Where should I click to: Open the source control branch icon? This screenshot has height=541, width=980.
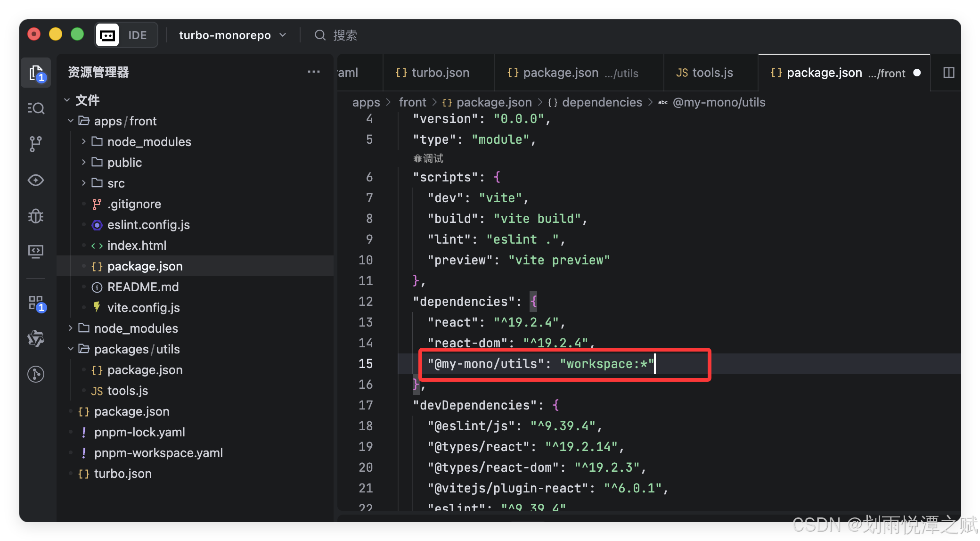pyautogui.click(x=36, y=144)
